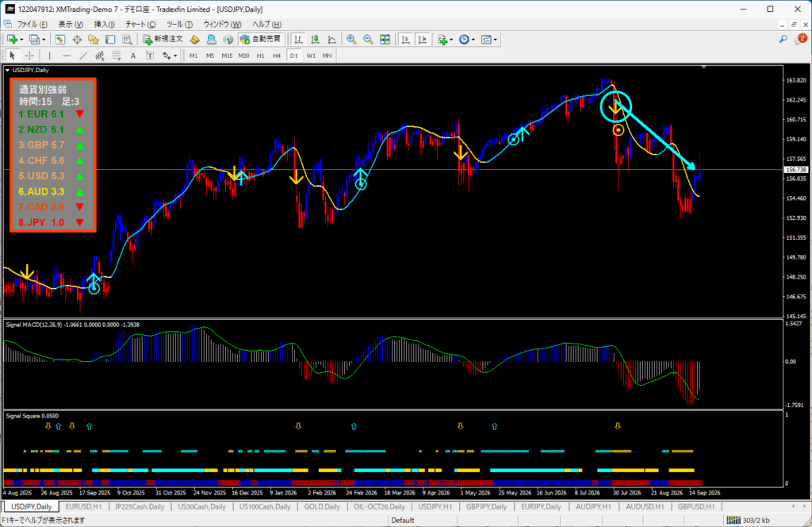This screenshot has width=812, height=527.
Task: Select the text label tool
Action: tap(133, 56)
